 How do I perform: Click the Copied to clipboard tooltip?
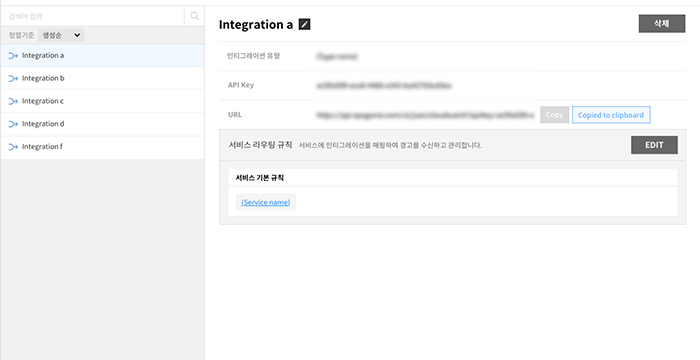(x=611, y=115)
